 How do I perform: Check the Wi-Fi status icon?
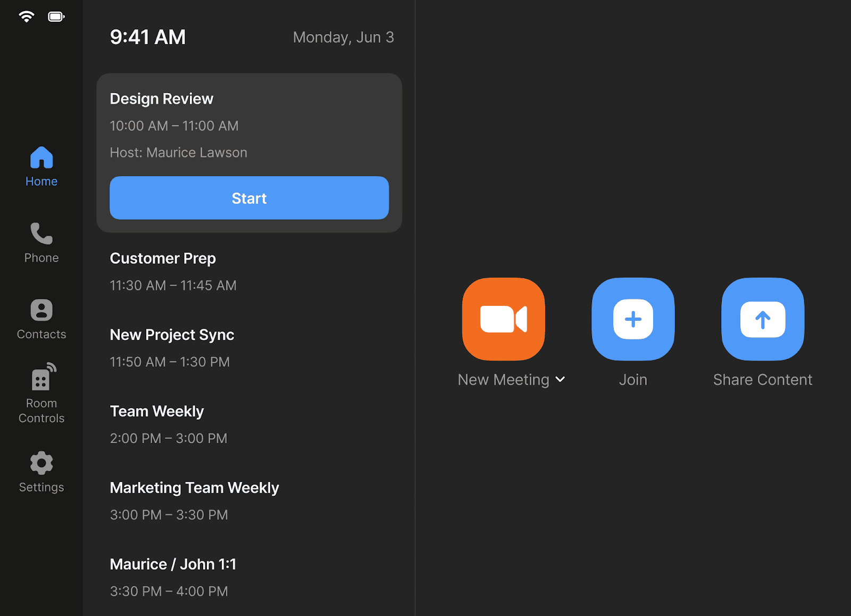click(x=26, y=16)
